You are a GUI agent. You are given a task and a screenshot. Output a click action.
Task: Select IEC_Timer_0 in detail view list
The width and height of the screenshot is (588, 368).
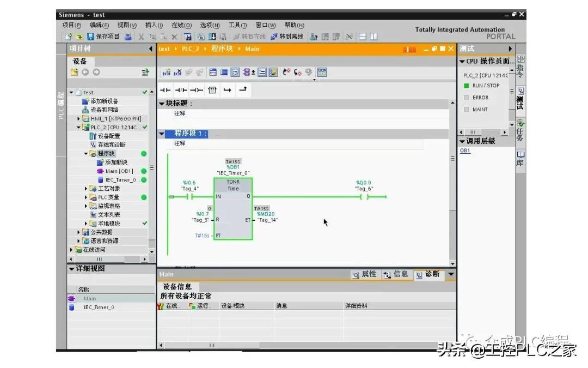click(99, 307)
